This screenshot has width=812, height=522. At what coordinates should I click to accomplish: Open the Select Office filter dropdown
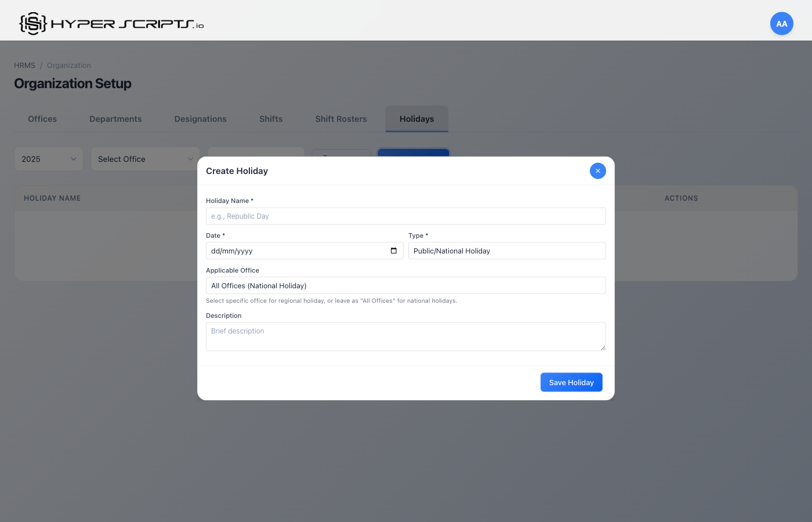(x=144, y=158)
